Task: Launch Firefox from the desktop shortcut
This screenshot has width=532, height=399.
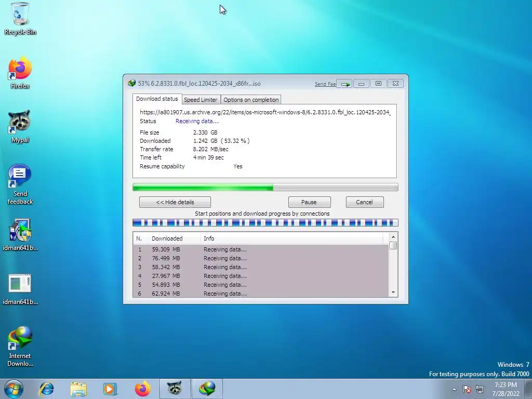Action: [x=20, y=73]
